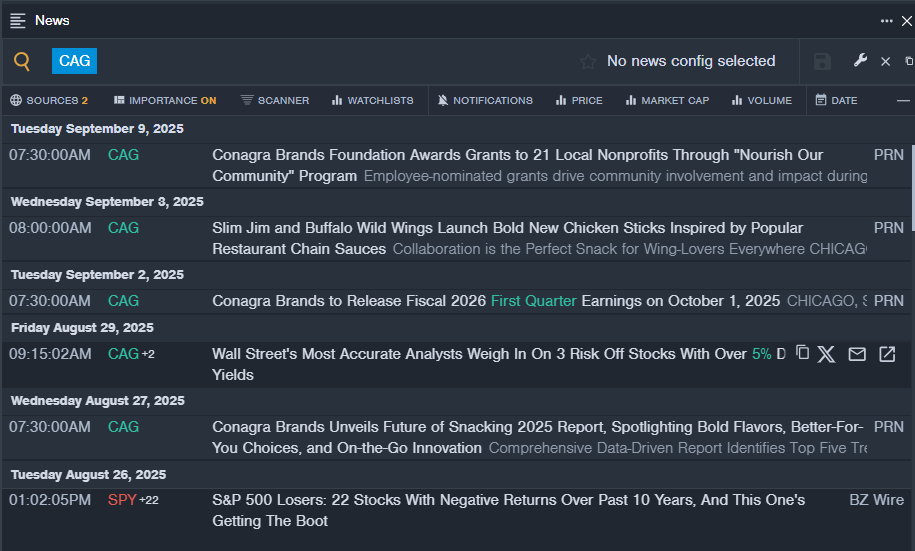Click the CAG ticker in September 9 row
This screenshot has height=551, width=915.
point(123,155)
